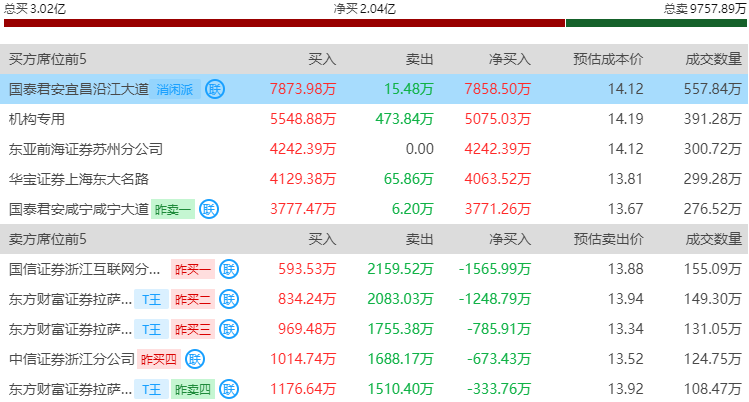This screenshot has height=402, width=749.
Task: Click 成交数量 header in seller table
Action: click(x=714, y=239)
